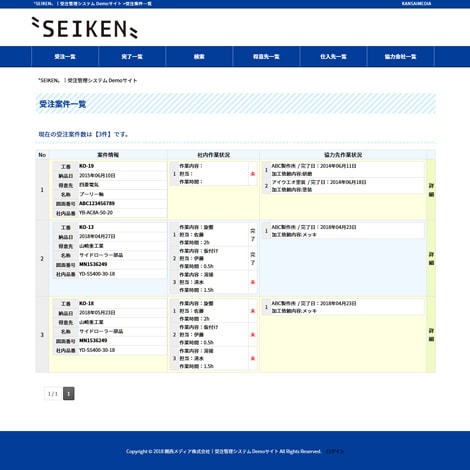Open the 協力会社一覧 menu

pos(400,57)
